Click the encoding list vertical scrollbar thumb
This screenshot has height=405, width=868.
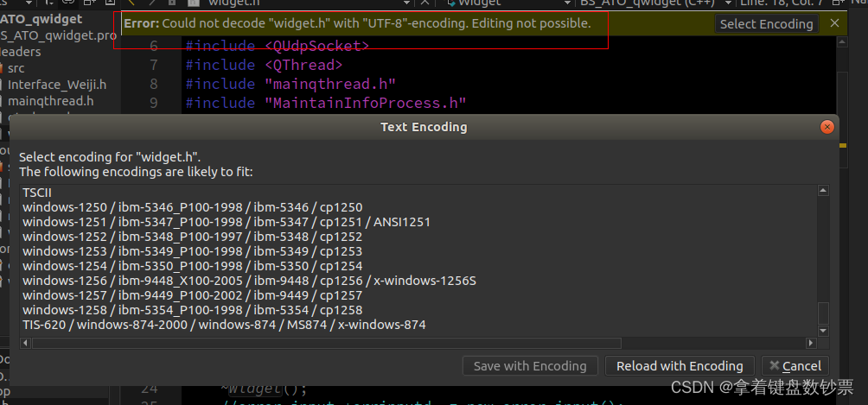click(x=823, y=313)
